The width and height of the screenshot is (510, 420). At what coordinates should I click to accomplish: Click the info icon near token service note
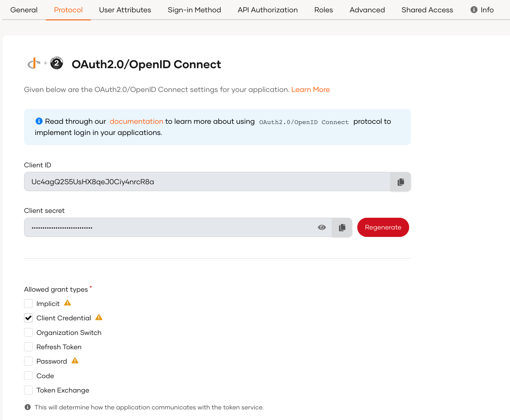click(x=28, y=407)
